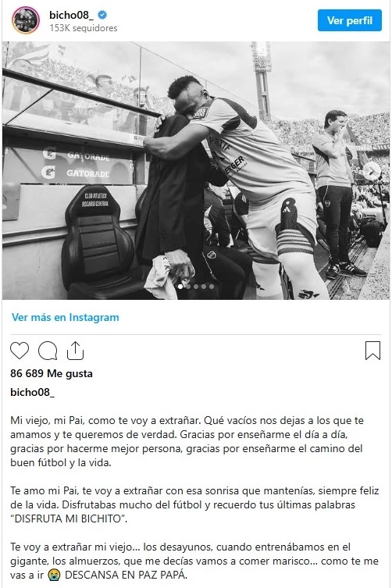392x588 pixels.
Task: Click the bicho08_ profile avatar
Action: [x=26, y=20]
